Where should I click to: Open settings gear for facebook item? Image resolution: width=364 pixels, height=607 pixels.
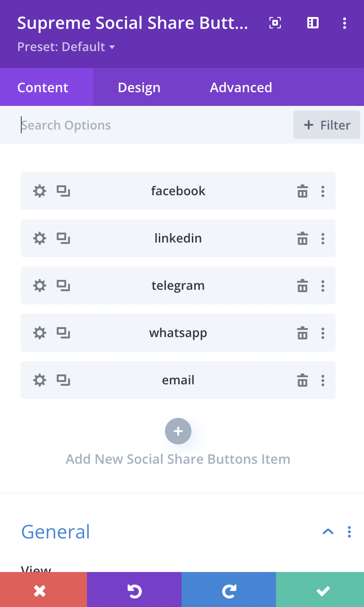coord(40,191)
